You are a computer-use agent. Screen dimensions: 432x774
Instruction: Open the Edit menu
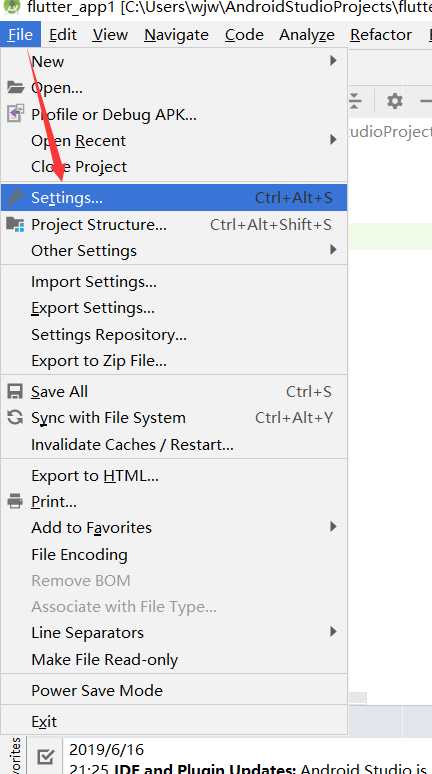(x=63, y=35)
